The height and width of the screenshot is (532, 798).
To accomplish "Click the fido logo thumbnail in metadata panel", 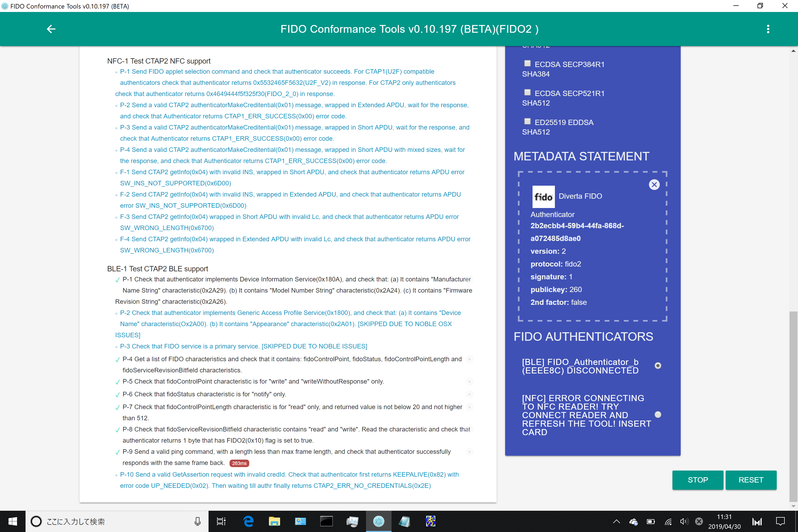I will [x=543, y=197].
